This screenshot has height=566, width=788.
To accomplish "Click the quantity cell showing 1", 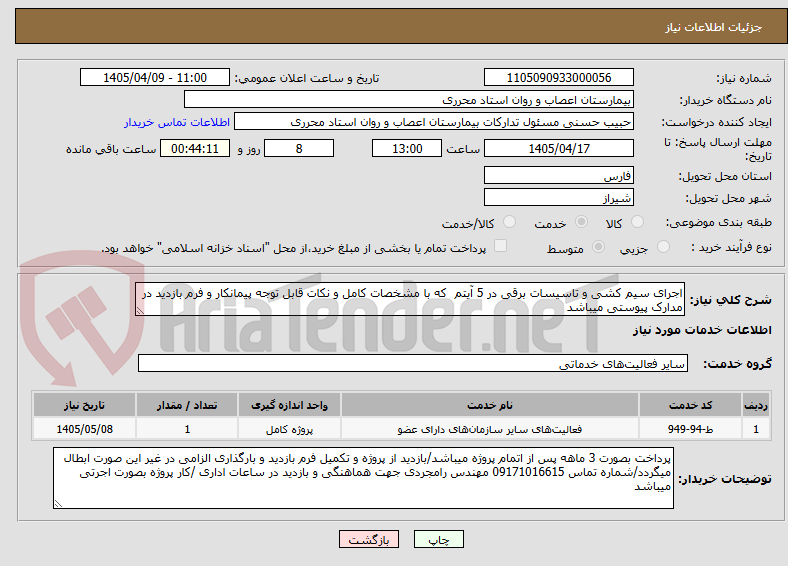I will point(187,429).
